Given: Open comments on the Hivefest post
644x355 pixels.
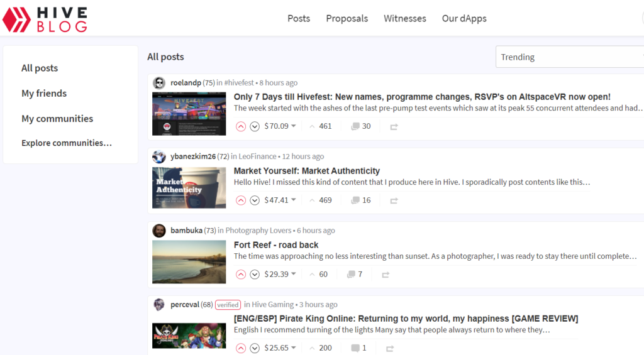Looking at the screenshot, I should tap(360, 126).
